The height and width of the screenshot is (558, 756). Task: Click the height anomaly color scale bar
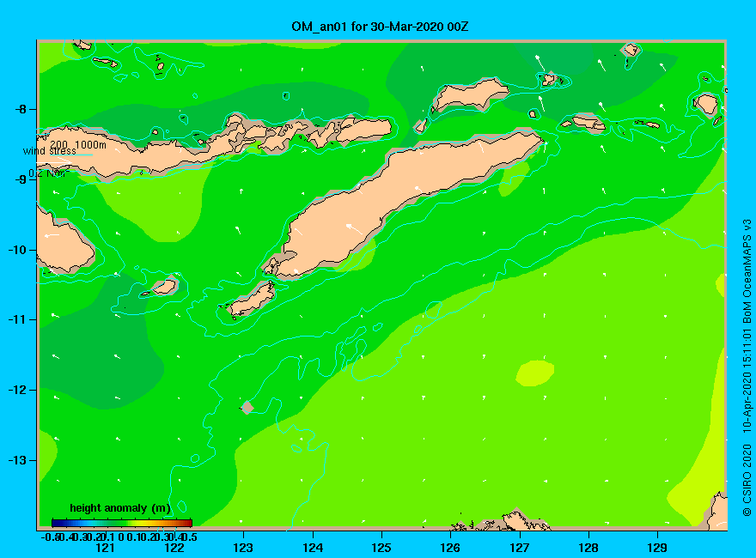click(122, 523)
